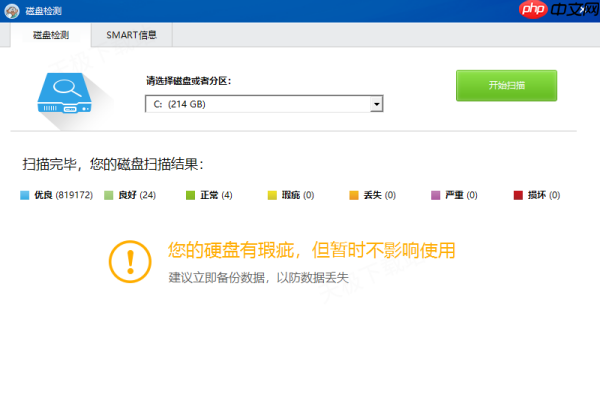This screenshot has height=398, width=600.
Task: Open the SMART信息 tab
Action: pos(132,35)
